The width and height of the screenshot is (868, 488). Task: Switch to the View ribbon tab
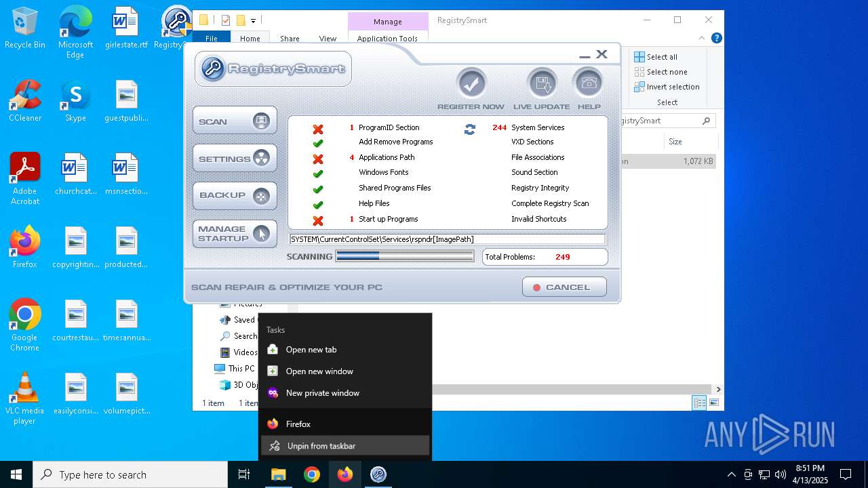[x=328, y=39]
